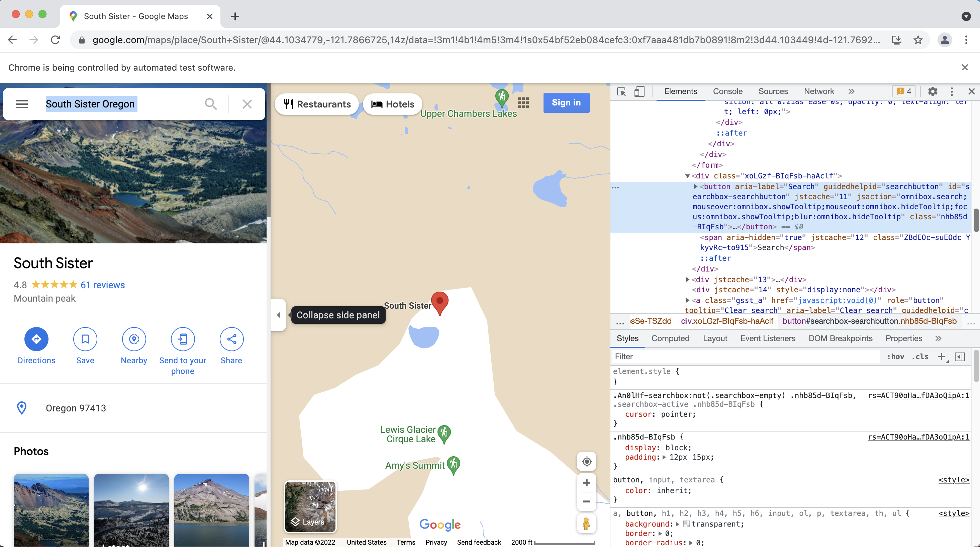Click the Share icon

231,339
